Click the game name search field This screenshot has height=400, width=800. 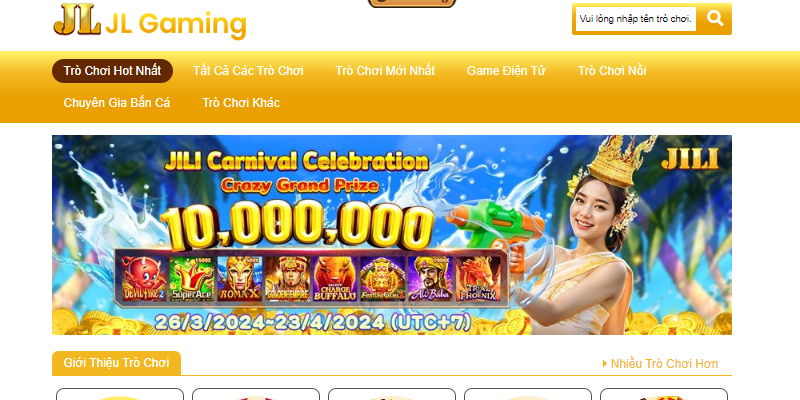(636, 19)
